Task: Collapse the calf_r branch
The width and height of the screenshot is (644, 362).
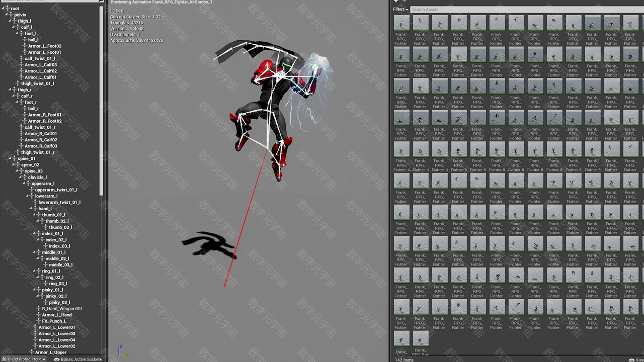Action: 14,96
